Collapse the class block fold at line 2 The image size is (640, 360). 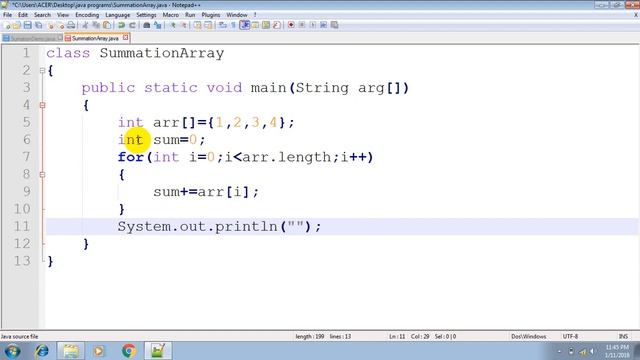coord(42,71)
